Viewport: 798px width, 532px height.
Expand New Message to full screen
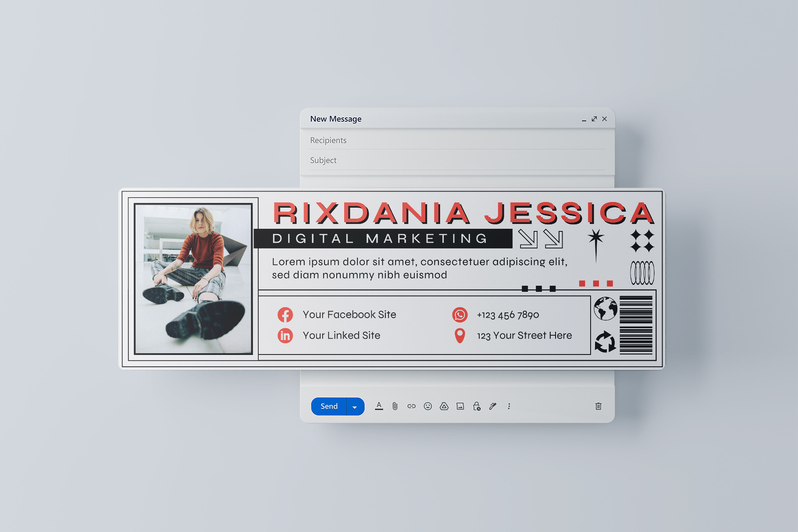click(594, 119)
